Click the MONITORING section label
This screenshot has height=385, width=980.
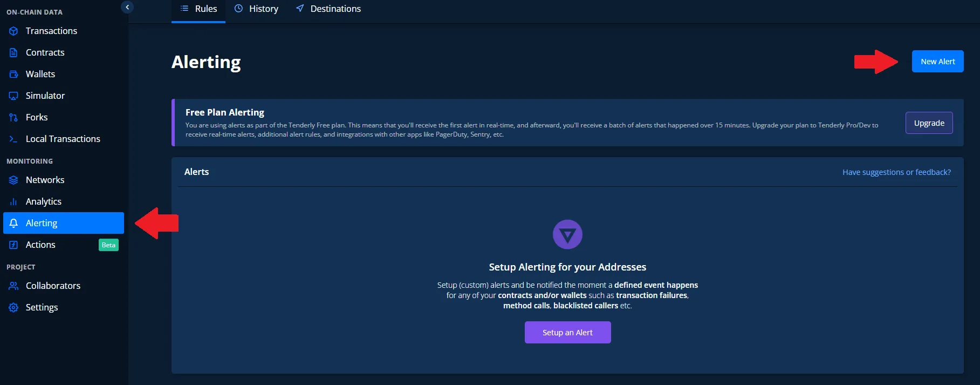click(x=30, y=161)
